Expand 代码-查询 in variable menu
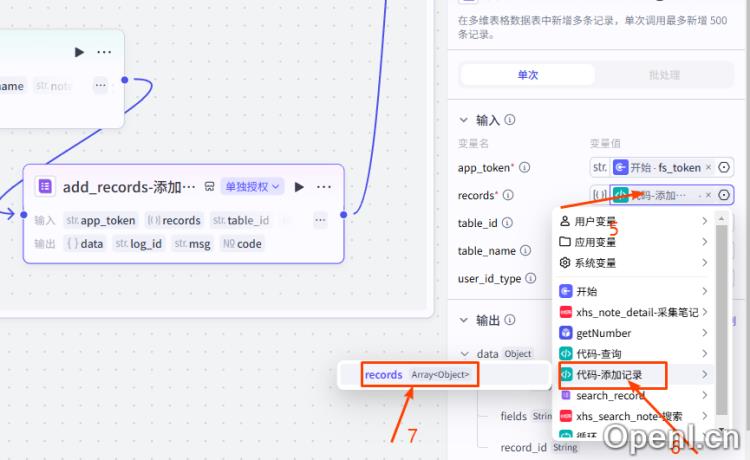Screen dimensions: 750x460 (x=633, y=354)
